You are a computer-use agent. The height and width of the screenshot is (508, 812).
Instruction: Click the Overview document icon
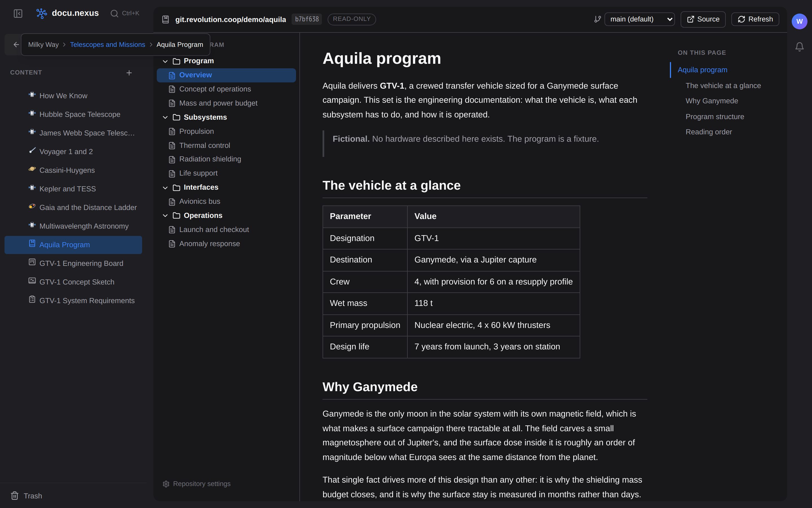[172, 75]
